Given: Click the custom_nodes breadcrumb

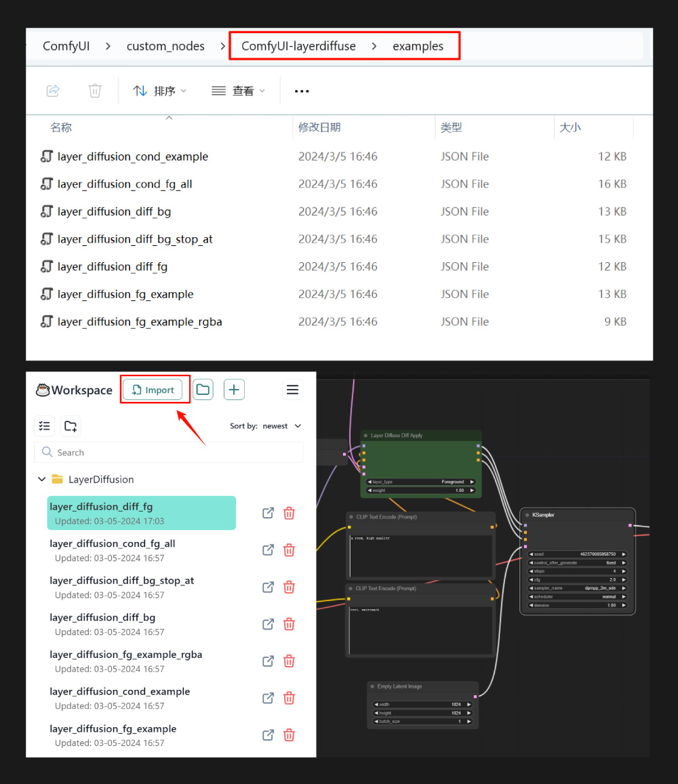Looking at the screenshot, I should tap(165, 46).
